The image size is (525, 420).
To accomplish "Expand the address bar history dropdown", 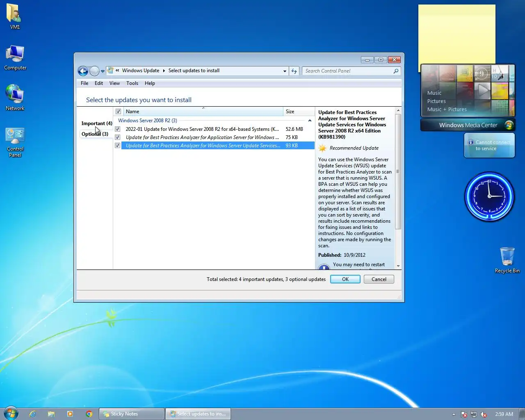I will [x=285, y=71].
